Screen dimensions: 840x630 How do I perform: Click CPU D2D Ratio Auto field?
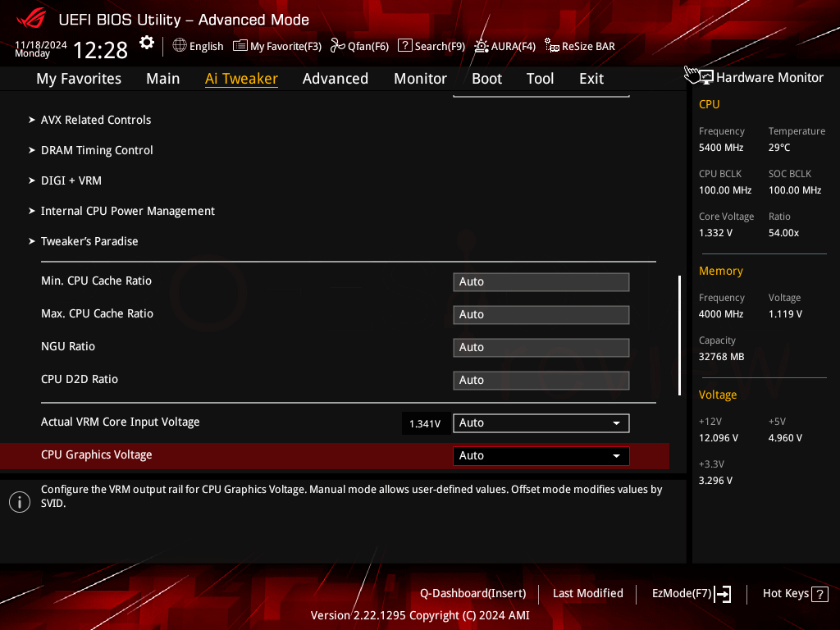tap(541, 381)
